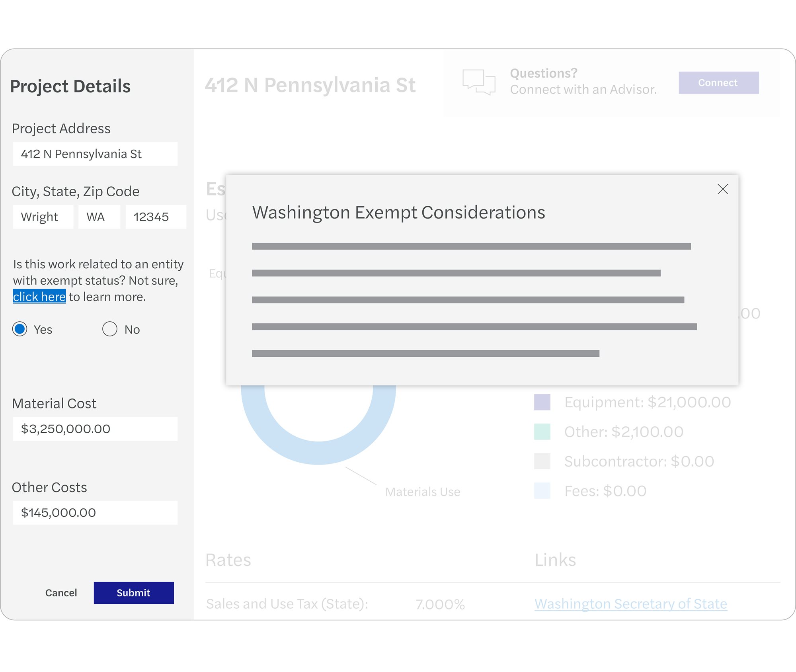Click the Other $2,100.00 legend swatch
Viewport: 796px width, 672px height.
pyautogui.click(x=542, y=432)
